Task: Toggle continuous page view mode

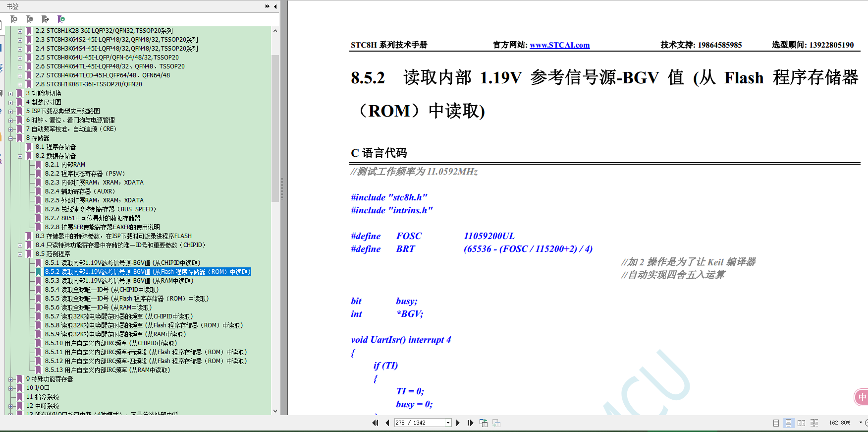Action: click(x=788, y=423)
